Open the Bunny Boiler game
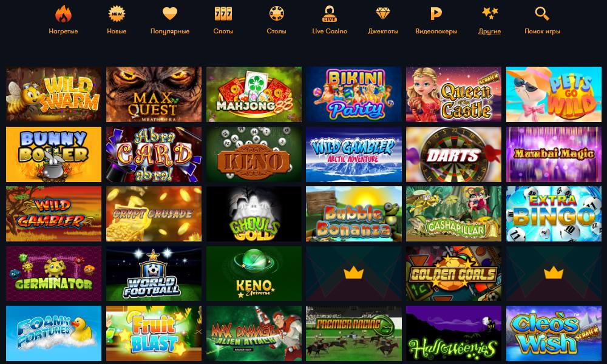This screenshot has height=364, width=607. pos(53,154)
